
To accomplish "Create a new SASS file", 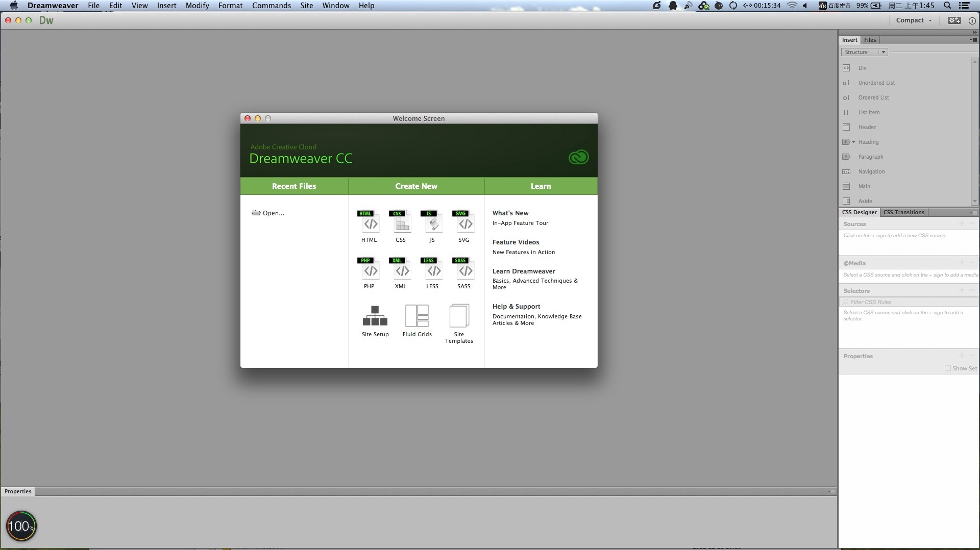I will click(x=464, y=273).
